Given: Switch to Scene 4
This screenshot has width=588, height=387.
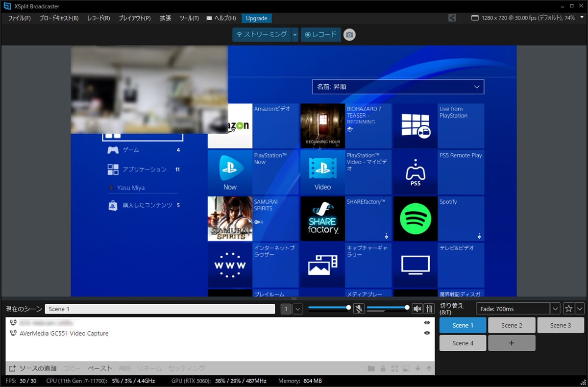Looking at the screenshot, I should [x=463, y=343].
